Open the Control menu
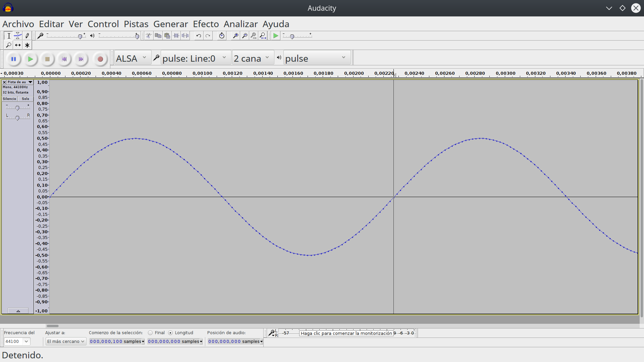Viewport: 644px width, 362px height. pyautogui.click(x=103, y=24)
